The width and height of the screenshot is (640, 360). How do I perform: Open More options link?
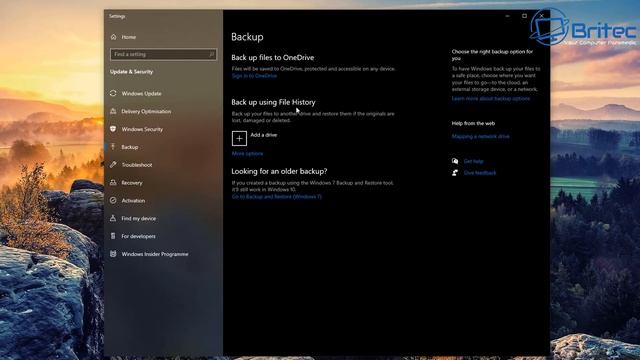247,154
